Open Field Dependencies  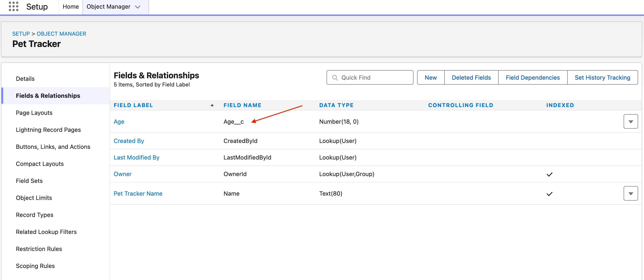click(533, 78)
